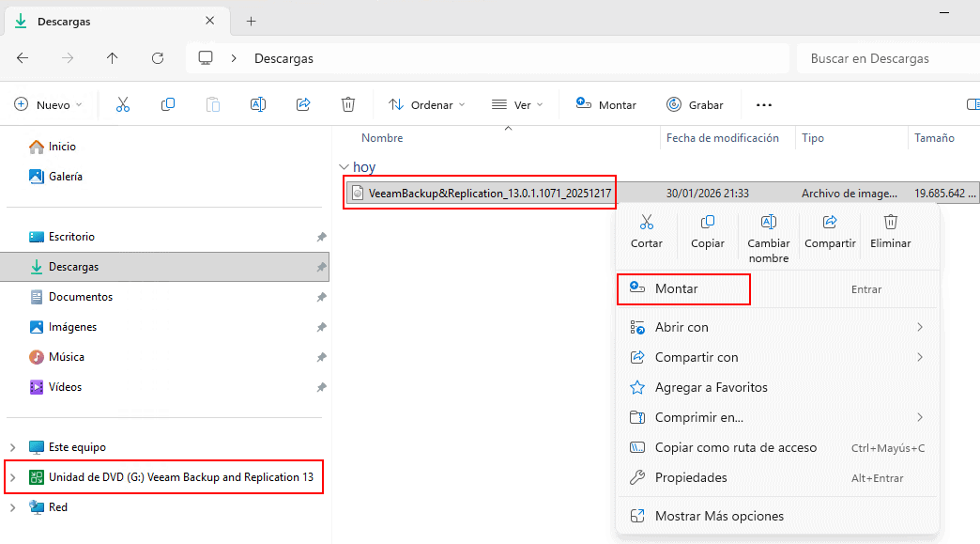Collapse the 'hoy' group
The width and height of the screenshot is (980, 544).
tap(344, 167)
